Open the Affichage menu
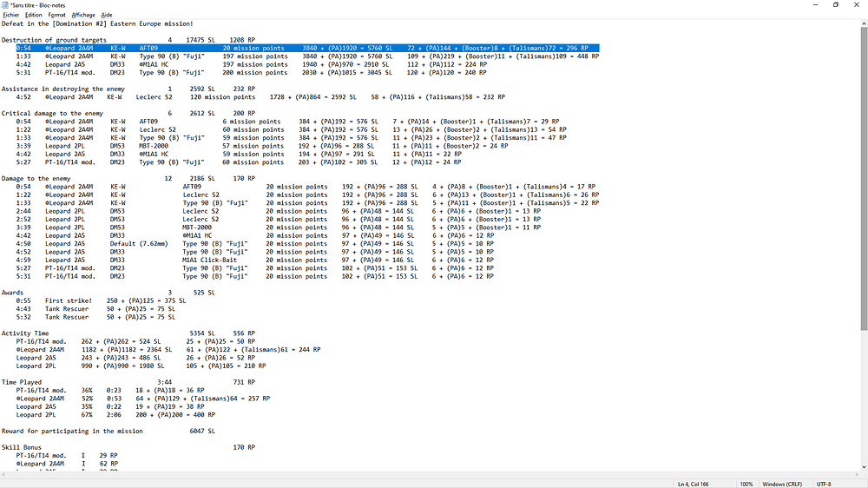Screen dimensions: 868x488 [83, 15]
